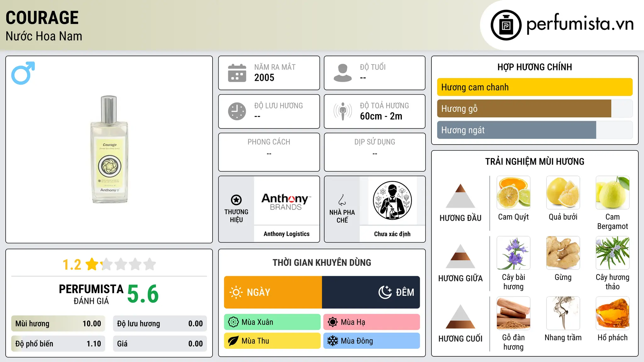Select the Cam Quýt note image

pos(514,193)
